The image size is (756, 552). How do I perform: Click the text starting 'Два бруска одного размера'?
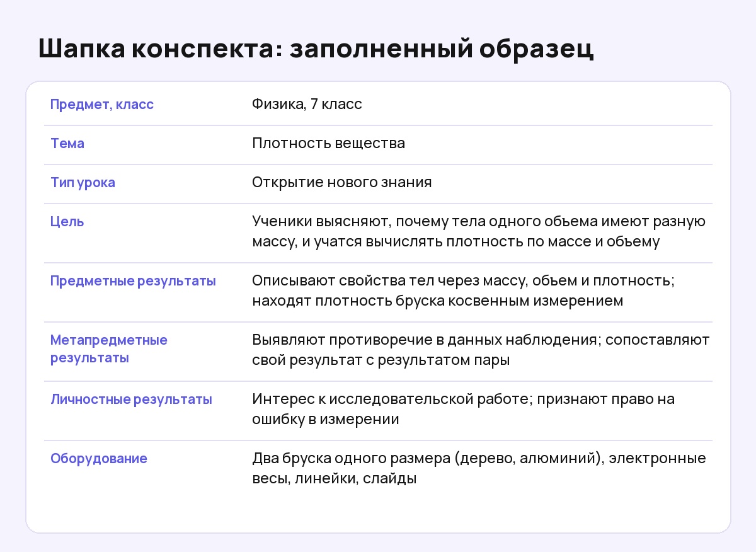coord(479,468)
